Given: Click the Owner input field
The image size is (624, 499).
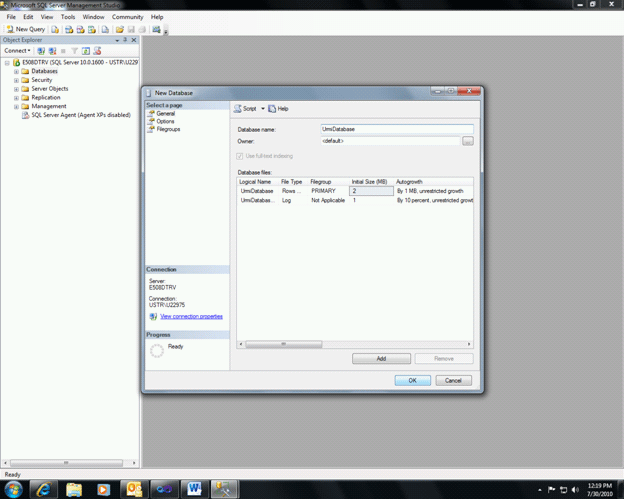Looking at the screenshot, I should (390, 141).
